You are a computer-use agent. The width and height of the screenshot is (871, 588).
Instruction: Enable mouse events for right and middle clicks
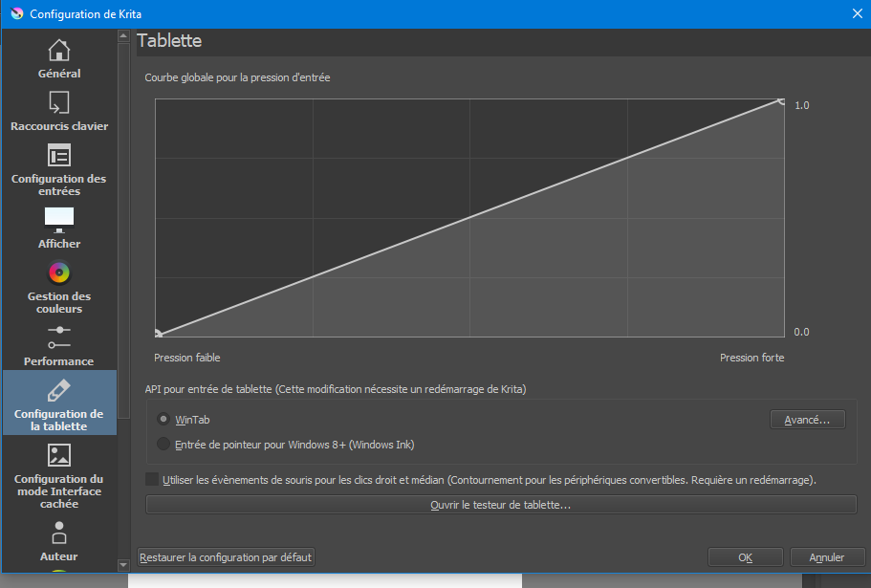152,479
